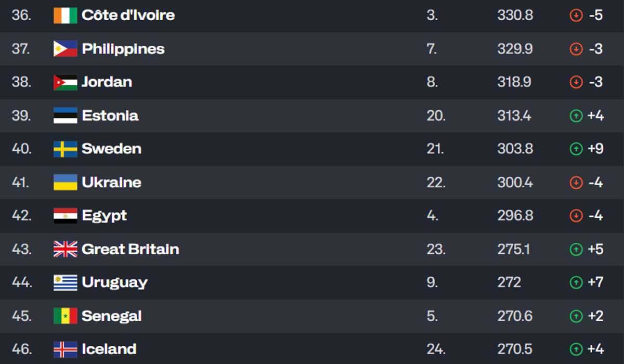Click the Egypt flag icon
The image size is (624, 364).
65,216
